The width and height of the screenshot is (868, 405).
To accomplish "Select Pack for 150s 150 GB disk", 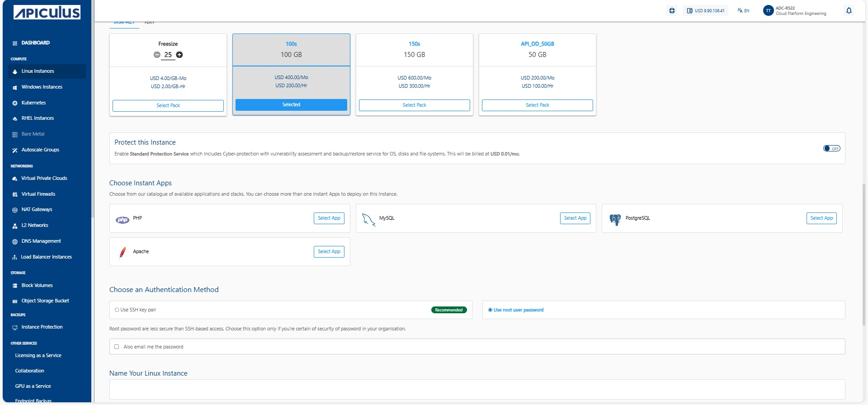I will click(x=414, y=105).
